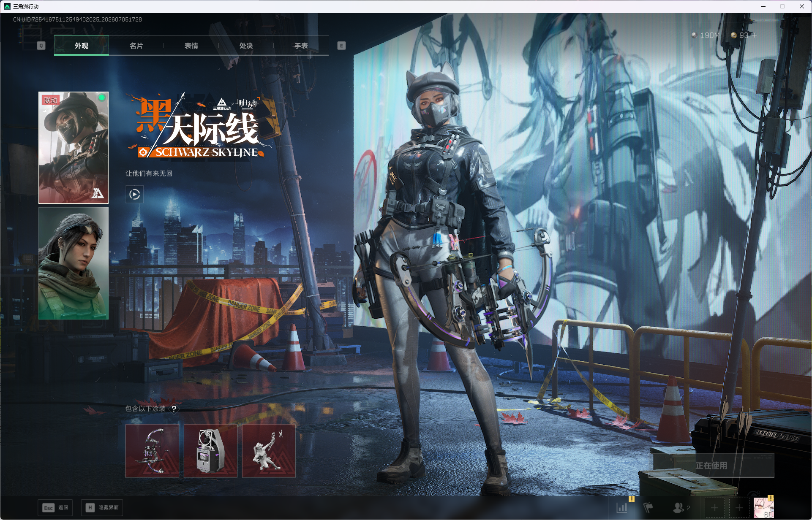Open the statistics bar chart icon
Image resolution: width=812 pixels, height=520 pixels.
tap(622, 507)
